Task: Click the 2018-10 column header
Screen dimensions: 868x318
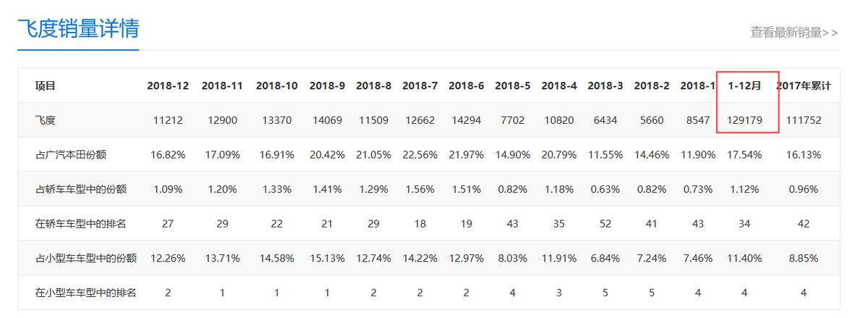Action: (276, 85)
